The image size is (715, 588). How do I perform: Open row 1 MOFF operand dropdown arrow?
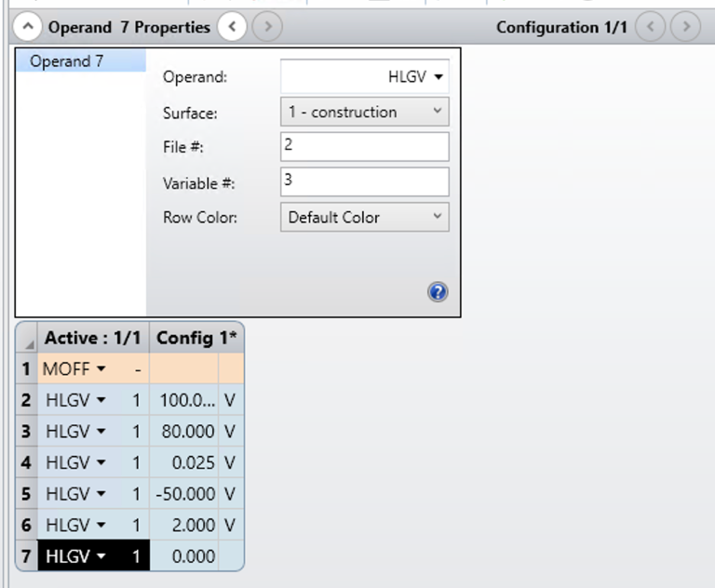point(101,368)
